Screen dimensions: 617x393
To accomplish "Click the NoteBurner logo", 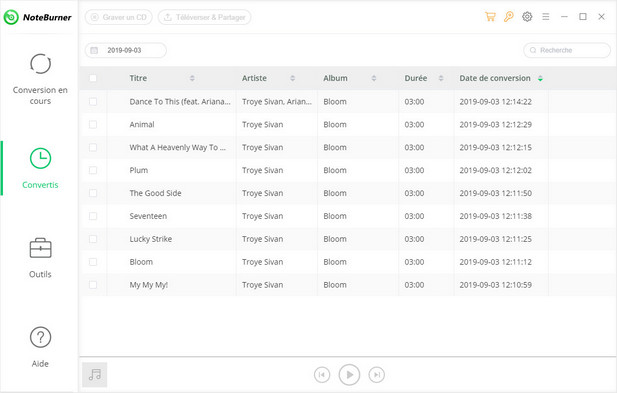I will (37, 17).
